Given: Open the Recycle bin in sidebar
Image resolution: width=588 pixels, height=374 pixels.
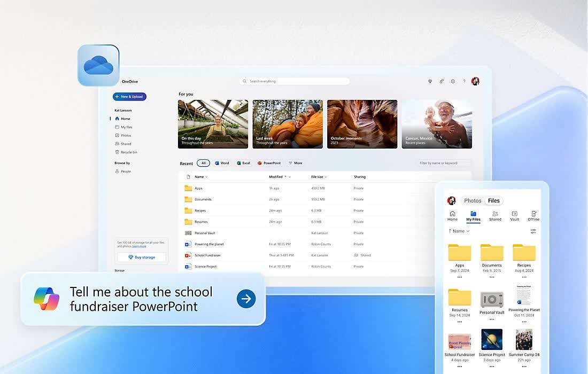Looking at the screenshot, I should [126, 152].
